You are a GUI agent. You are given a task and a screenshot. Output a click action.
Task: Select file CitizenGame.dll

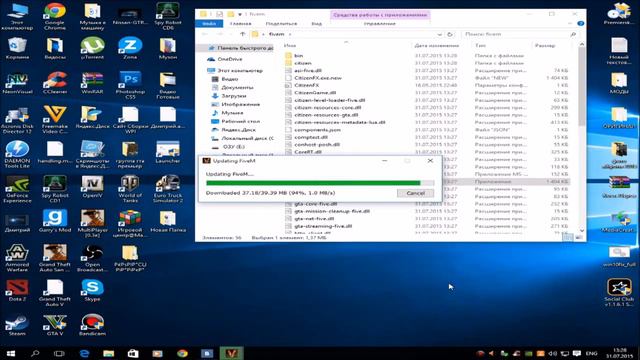point(315,93)
